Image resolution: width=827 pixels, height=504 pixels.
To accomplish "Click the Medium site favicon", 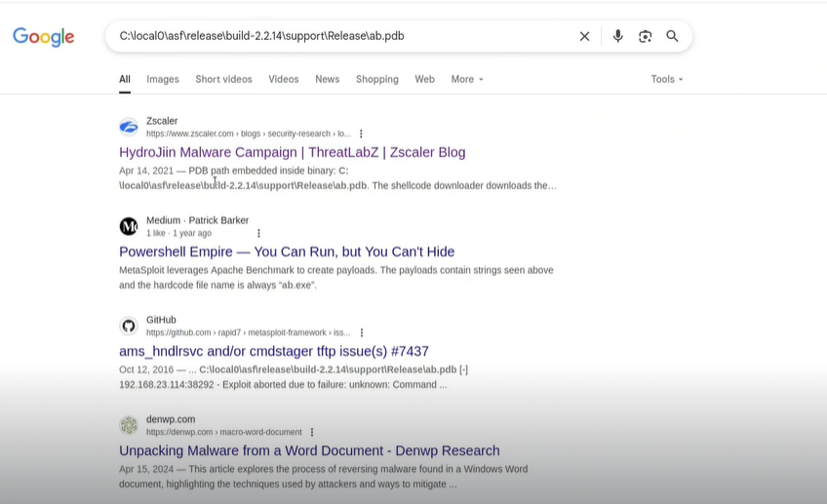I will click(x=129, y=226).
